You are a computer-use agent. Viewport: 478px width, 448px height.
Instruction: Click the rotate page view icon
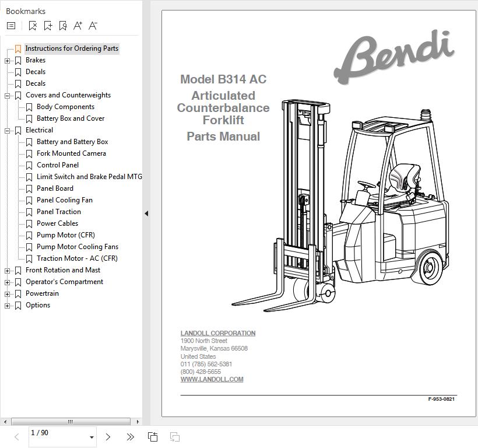click(x=153, y=437)
